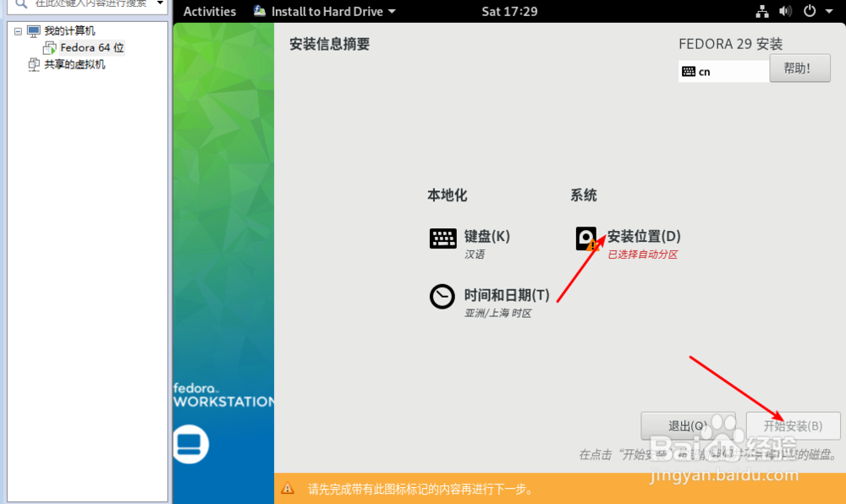Click the My Computer (我的计算机) monitor icon
846x504 pixels.
[34, 31]
